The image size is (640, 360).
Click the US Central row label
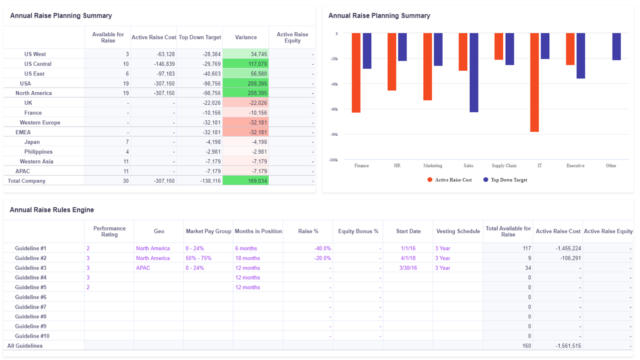click(x=38, y=64)
